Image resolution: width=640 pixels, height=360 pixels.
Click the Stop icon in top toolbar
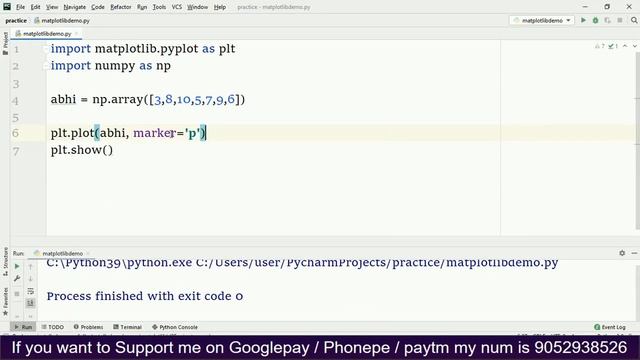(620, 20)
